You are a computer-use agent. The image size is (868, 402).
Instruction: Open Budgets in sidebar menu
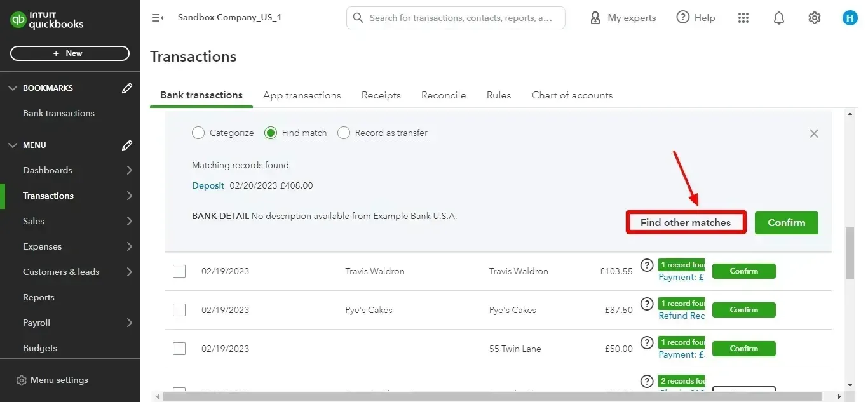40,348
